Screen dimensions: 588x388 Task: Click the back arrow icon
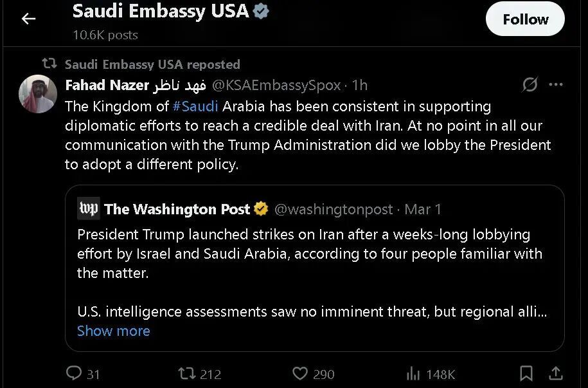pyautogui.click(x=28, y=19)
